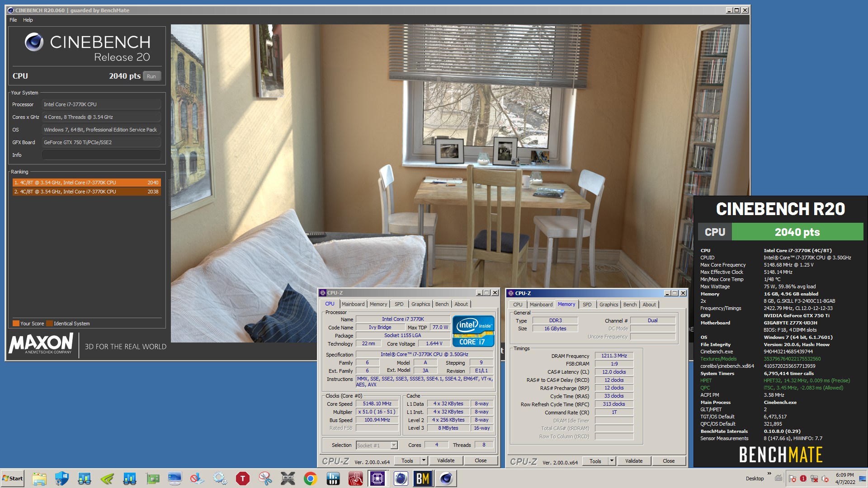
Task: Open File Explorer from the taskbar
Action: (x=39, y=478)
